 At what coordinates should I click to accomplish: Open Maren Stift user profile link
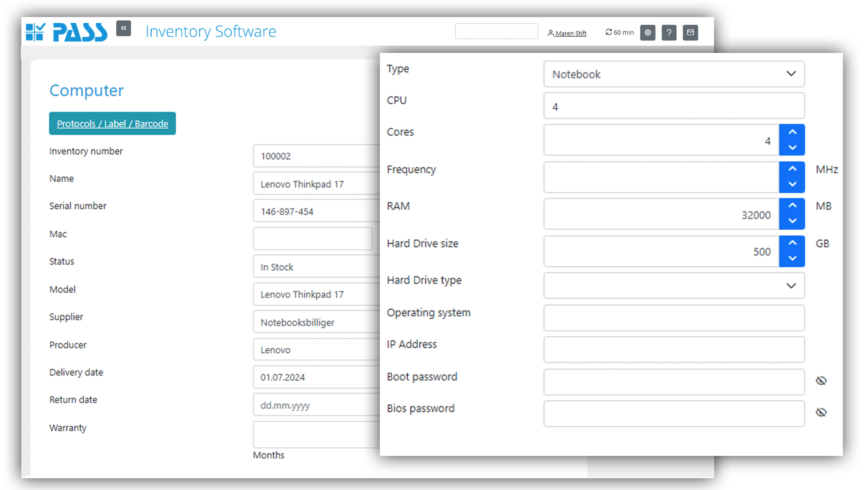[570, 33]
